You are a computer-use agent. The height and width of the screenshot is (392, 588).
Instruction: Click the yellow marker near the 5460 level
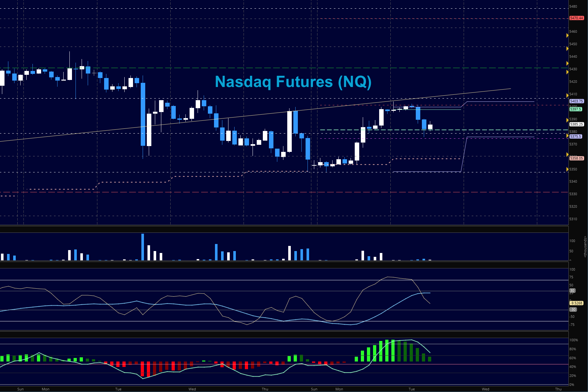point(567,36)
